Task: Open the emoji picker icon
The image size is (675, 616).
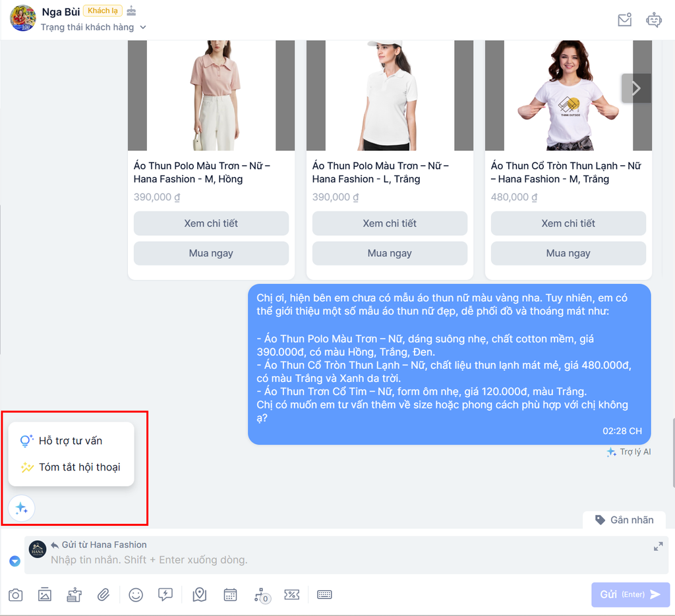Action: pos(135,594)
